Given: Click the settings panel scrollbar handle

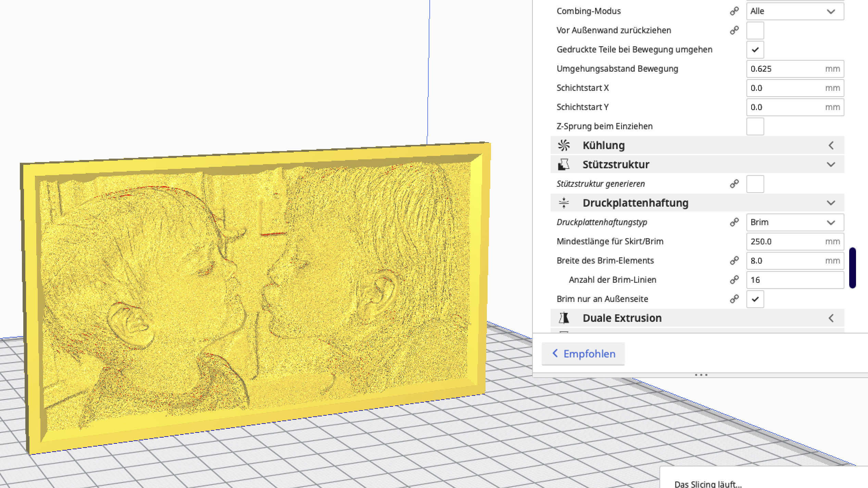Looking at the screenshot, I should pos(853,268).
